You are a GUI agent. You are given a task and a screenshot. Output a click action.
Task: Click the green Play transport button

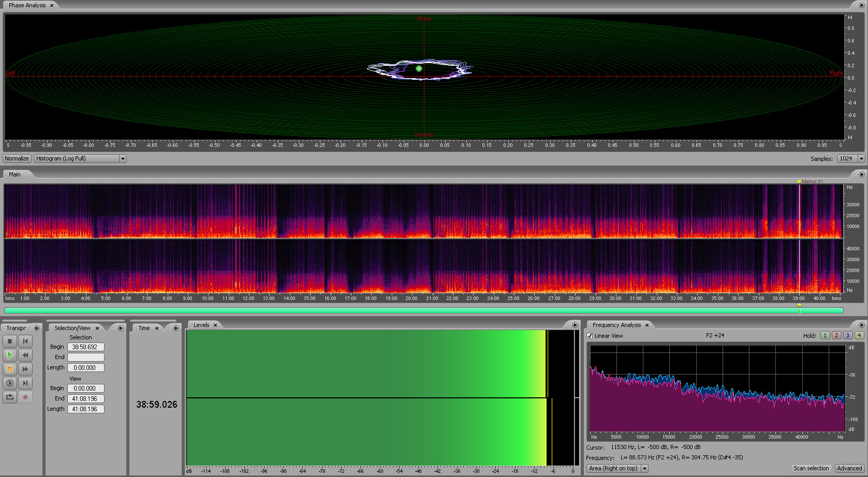pos(10,355)
